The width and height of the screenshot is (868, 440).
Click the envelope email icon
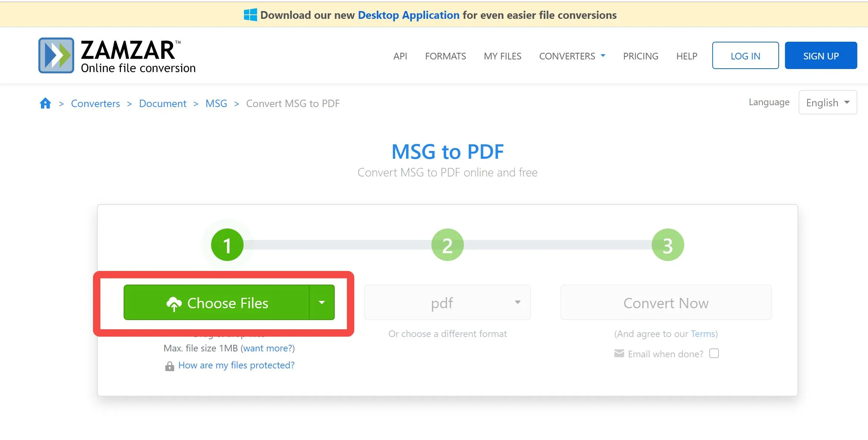619,354
